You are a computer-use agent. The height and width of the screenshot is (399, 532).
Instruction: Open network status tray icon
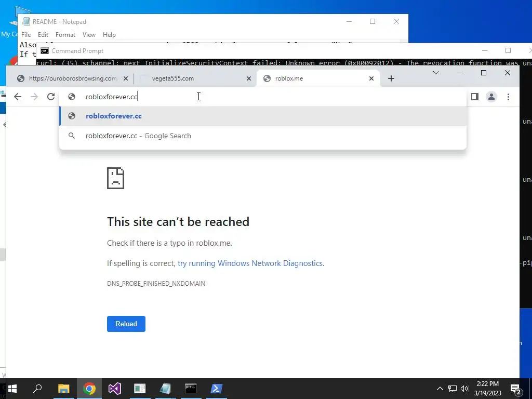(453, 389)
